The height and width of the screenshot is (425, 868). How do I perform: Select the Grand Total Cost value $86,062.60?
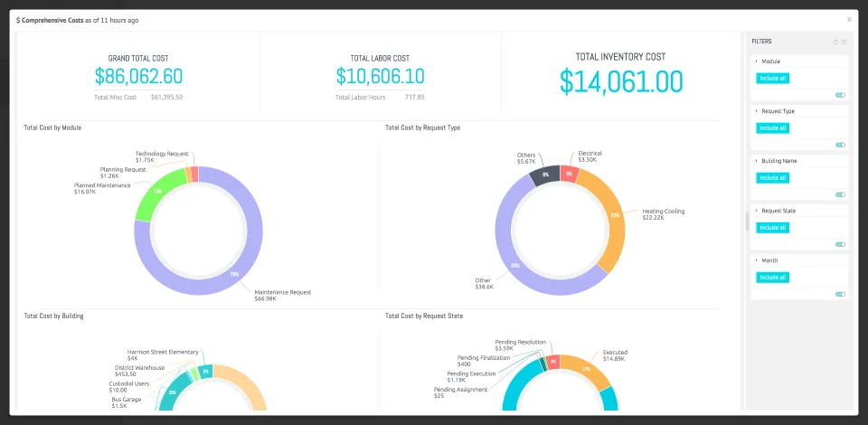click(138, 76)
